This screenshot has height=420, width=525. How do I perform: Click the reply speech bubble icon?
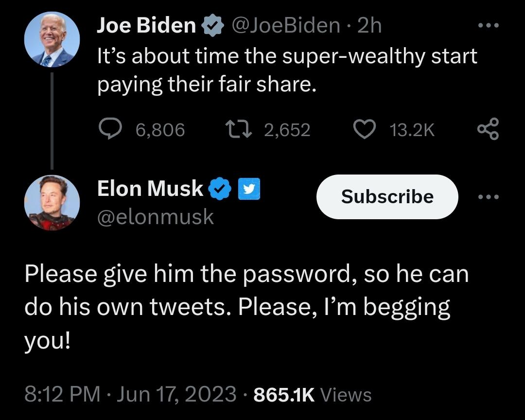(111, 129)
